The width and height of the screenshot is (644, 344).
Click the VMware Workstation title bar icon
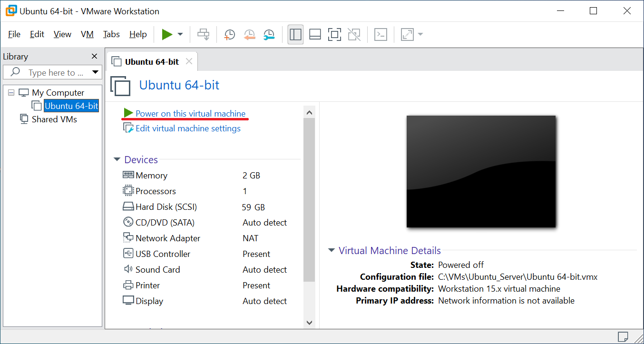coord(11,11)
